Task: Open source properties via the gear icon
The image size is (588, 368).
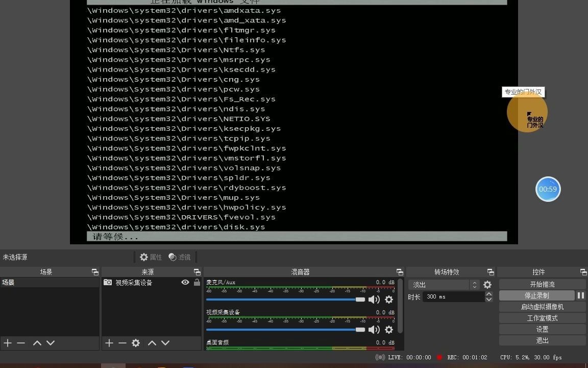Action: pyautogui.click(x=135, y=343)
